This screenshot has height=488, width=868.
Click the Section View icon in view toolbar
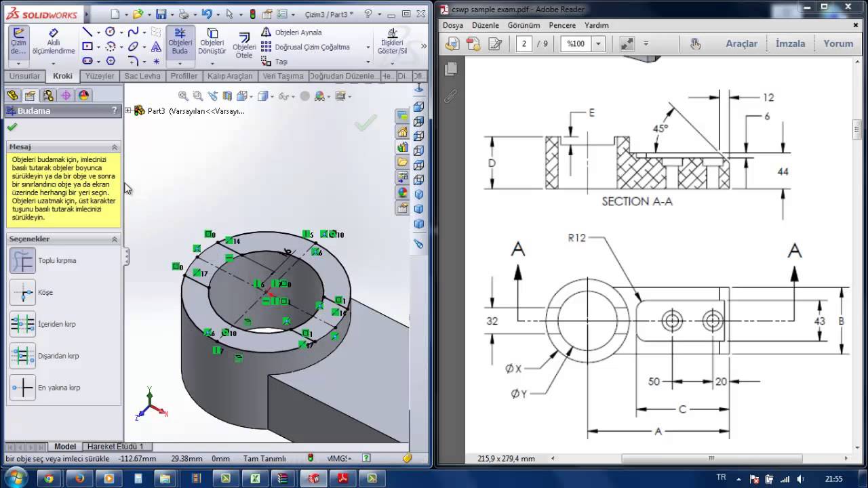[227, 96]
